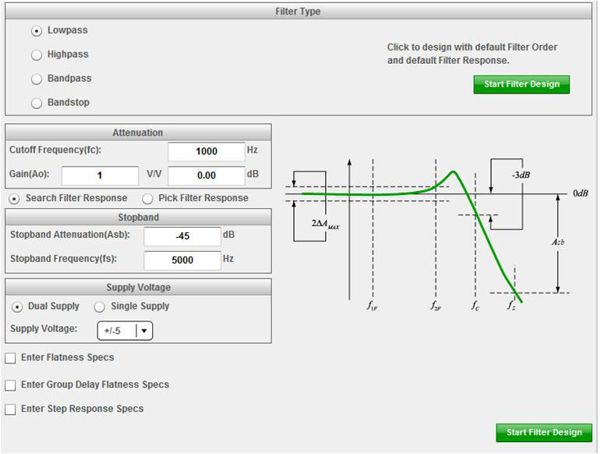Click the Stopband panel header
The image size is (600, 454).
pos(138,217)
